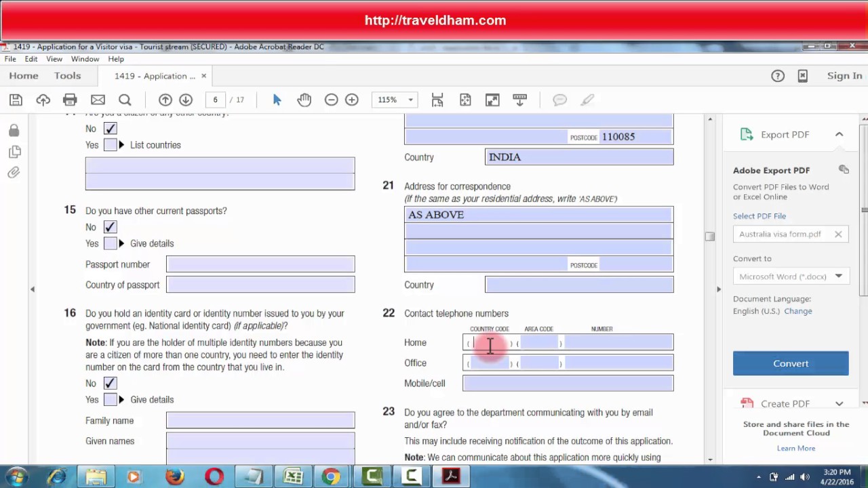
Task: Check Yes List countries checkbox
Action: point(110,145)
